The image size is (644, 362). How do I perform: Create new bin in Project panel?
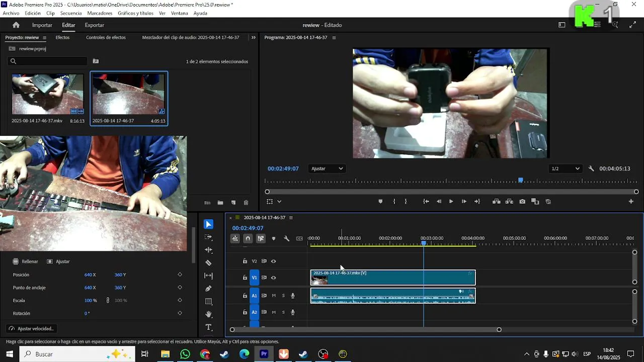click(220, 203)
